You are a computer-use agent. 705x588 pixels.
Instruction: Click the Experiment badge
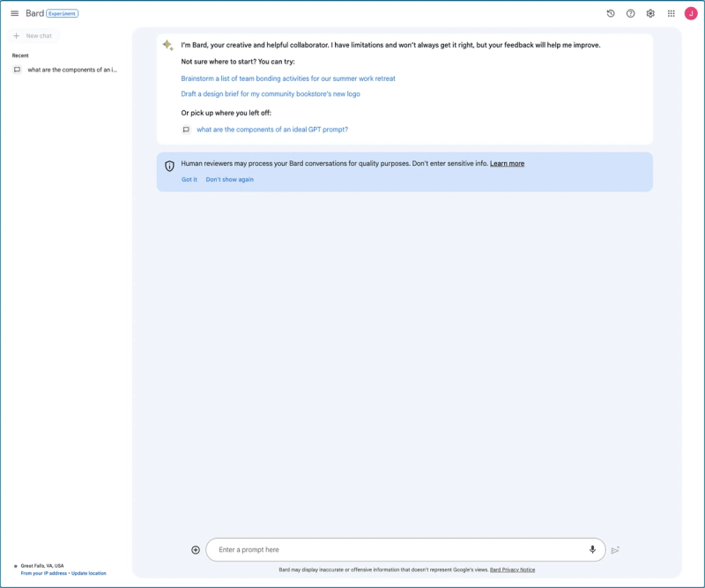[62, 13]
